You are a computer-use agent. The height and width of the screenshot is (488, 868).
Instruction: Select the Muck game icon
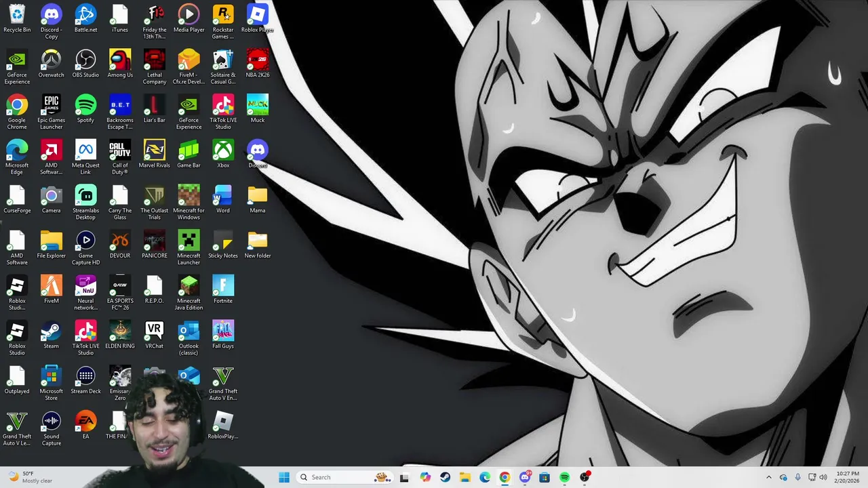pyautogui.click(x=258, y=110)
